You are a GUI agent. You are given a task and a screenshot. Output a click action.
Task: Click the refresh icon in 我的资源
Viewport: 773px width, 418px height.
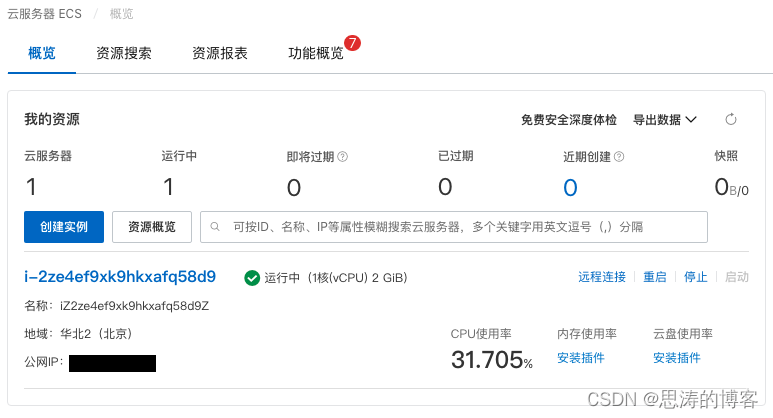(x=731, y=119)
